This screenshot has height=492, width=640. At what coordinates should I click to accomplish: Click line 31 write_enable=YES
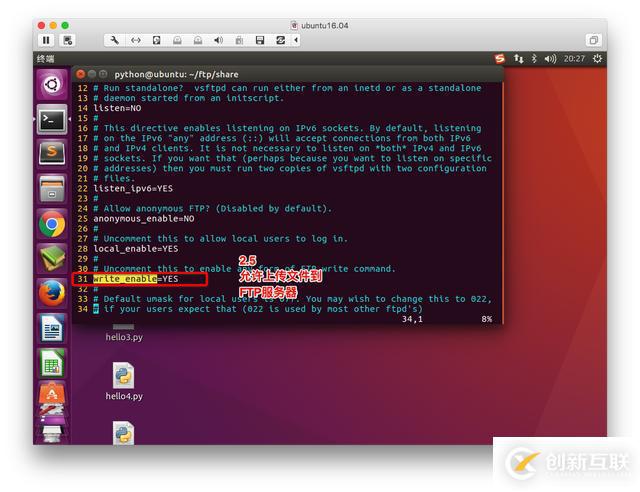coord(136,279)
